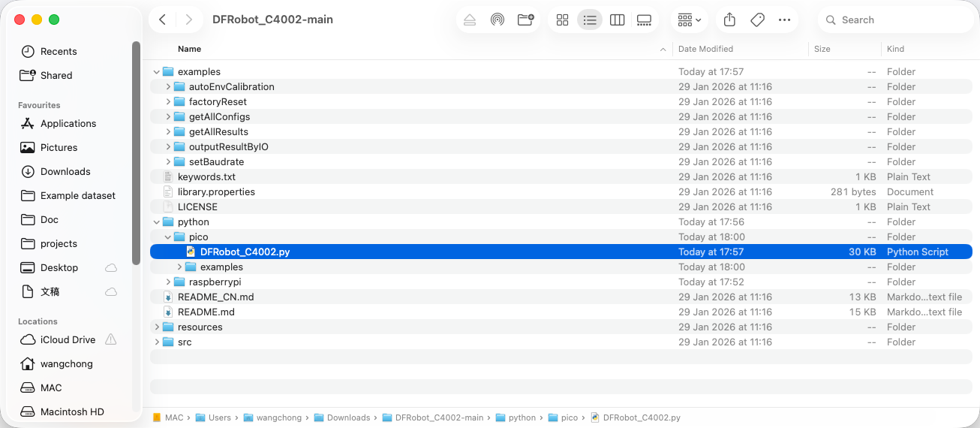Image resolution: width=980 pixels, height=428 pixels.
Task: Switch to gallery view
Action: (645, 20)
